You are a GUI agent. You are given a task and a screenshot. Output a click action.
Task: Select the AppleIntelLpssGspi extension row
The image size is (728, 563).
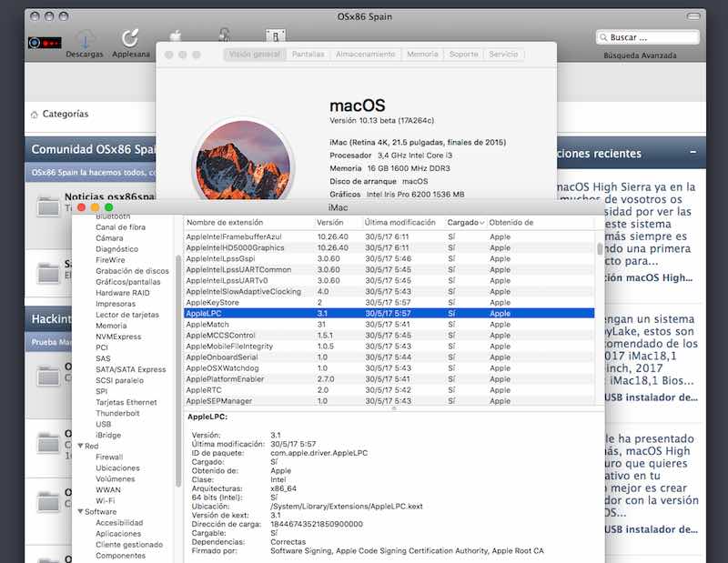(x=389, y=258)
